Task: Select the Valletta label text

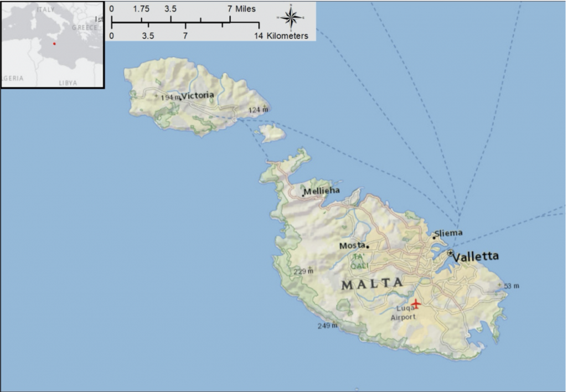Action: (477, 256)
